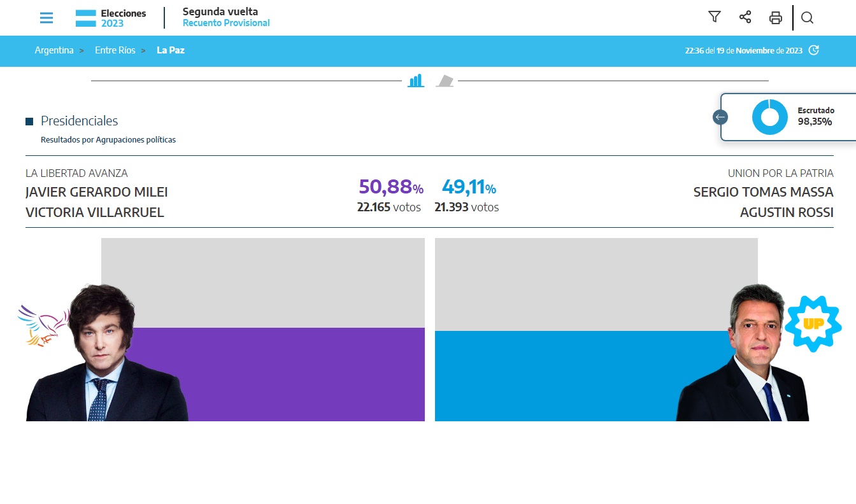Image resolution: width=856 pixels, height=504 pixels.
Task: Select La Paz breadcrumb
Action: [171, 50]
